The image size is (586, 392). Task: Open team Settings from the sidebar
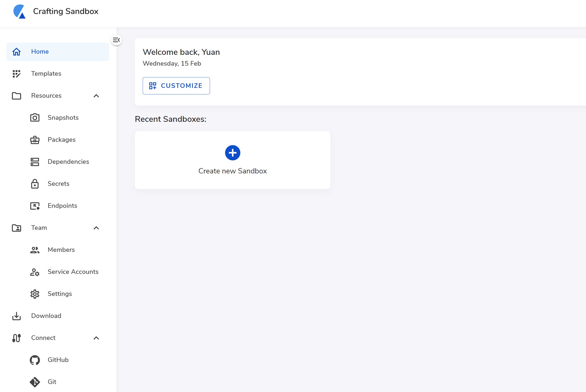(x=60, y=294)
